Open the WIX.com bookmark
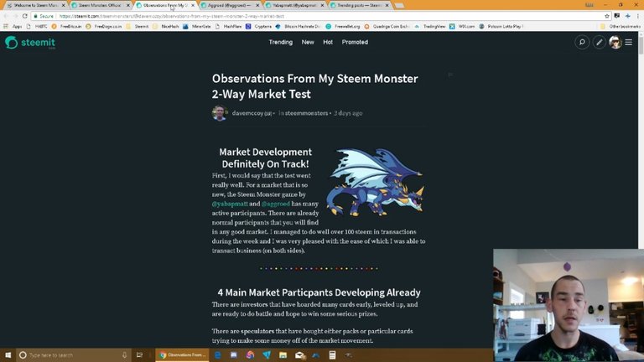Viewport: 644px width, 362px height. pyautogui.click(x=462, y=26)
